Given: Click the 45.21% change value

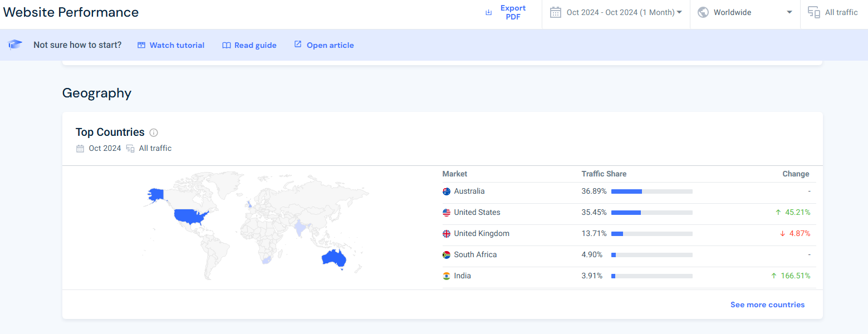Looking at the screenshot, I should (x=798, y=212).
